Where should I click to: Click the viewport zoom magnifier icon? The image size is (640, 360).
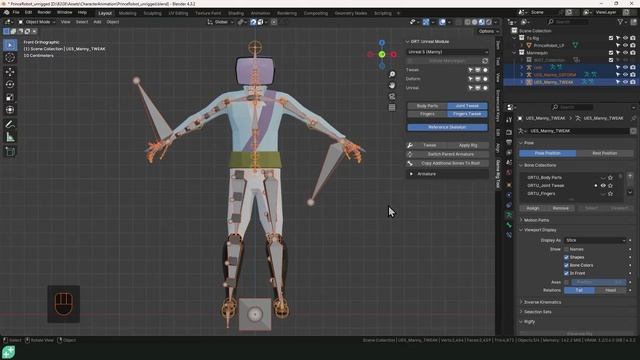392,74
